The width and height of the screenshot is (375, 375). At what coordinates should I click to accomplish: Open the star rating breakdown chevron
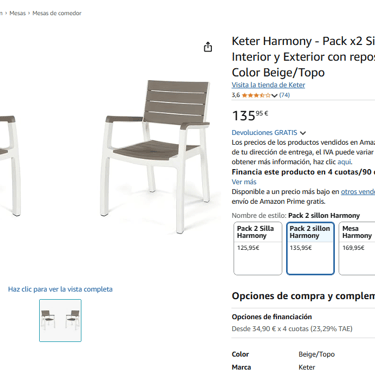click(x=274, y=96)
